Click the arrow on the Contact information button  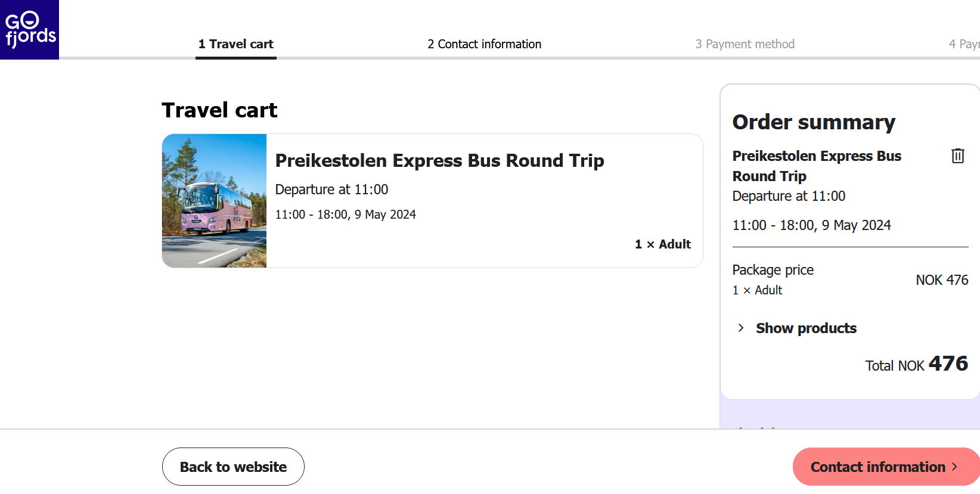point(955,467)
